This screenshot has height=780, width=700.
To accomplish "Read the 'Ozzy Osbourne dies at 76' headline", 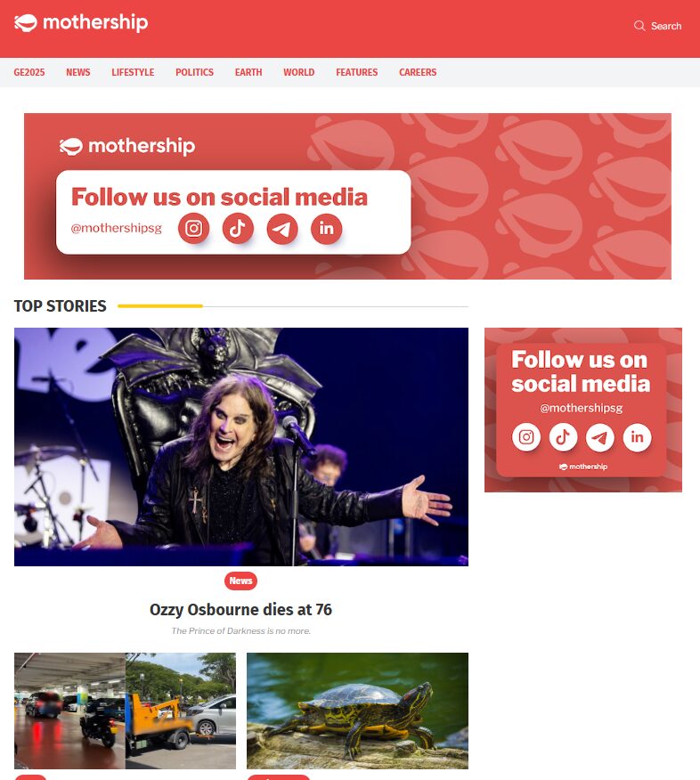I will 240,609.
